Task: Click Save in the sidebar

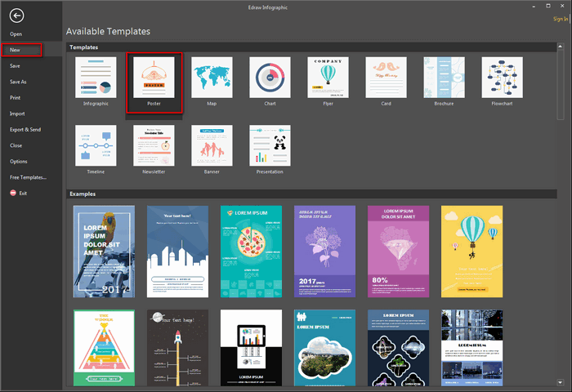Action: coord(15,66)
